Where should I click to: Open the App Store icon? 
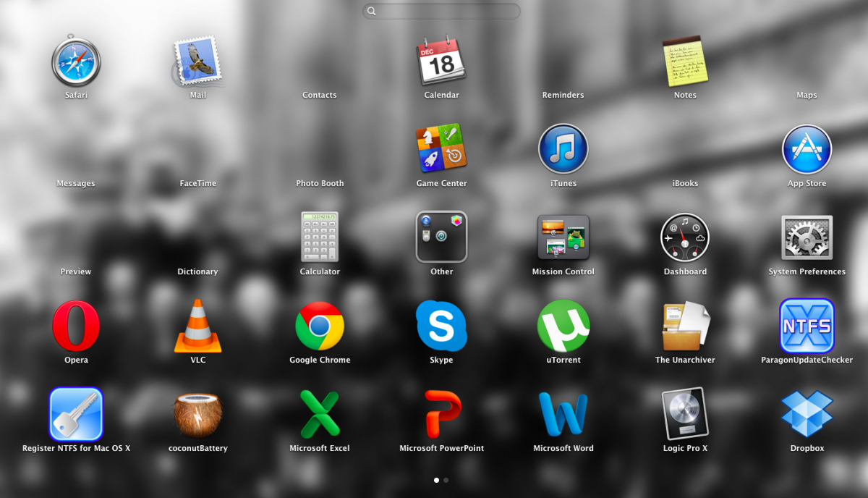tap(807, 149)
